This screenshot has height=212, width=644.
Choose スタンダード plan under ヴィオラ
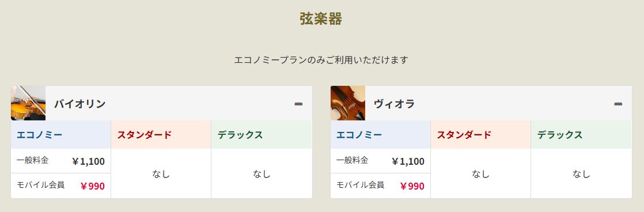pos(480,134)
